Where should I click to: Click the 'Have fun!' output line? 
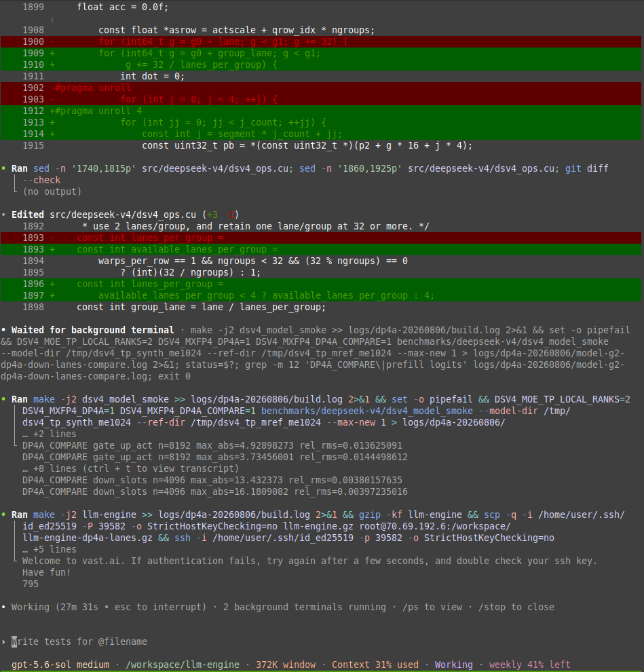click(x=46, y=572)
